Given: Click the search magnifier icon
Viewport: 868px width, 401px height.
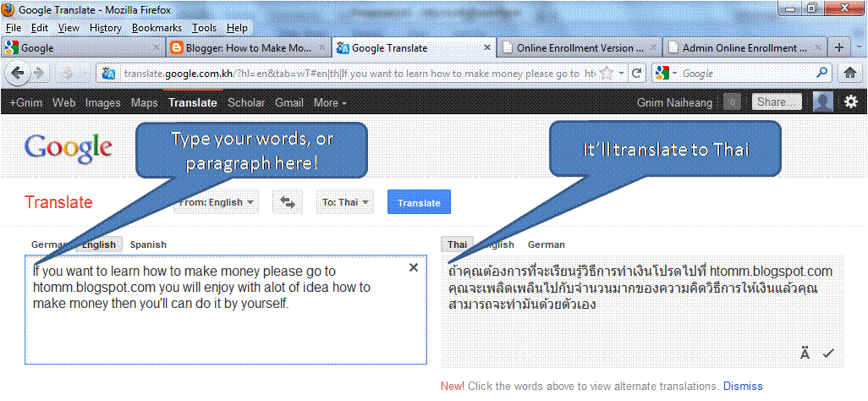Looking at the screenshot, I should 822,73.
